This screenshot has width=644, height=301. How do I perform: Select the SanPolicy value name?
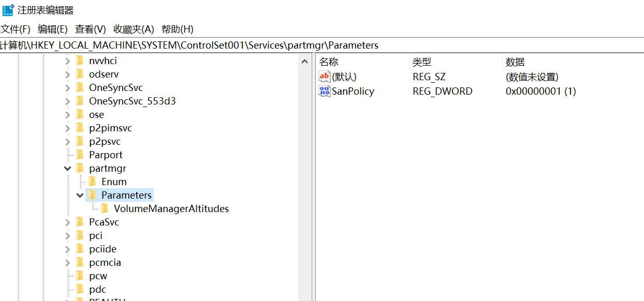(353, 92)
